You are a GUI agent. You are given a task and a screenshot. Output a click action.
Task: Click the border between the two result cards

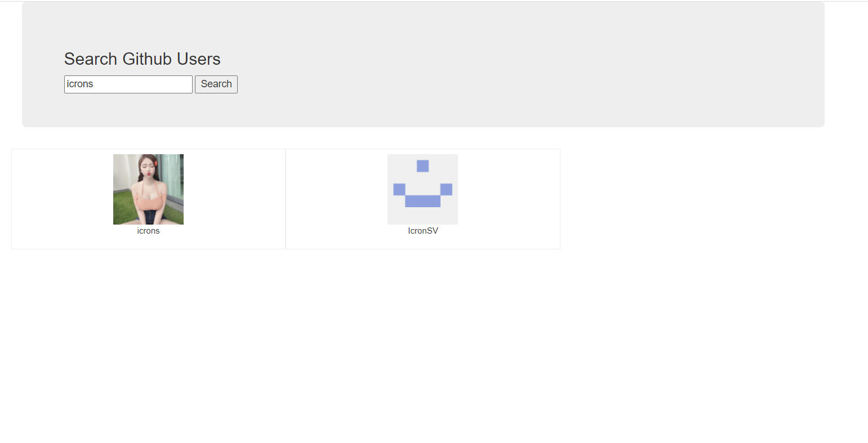[x=286, y=199]
